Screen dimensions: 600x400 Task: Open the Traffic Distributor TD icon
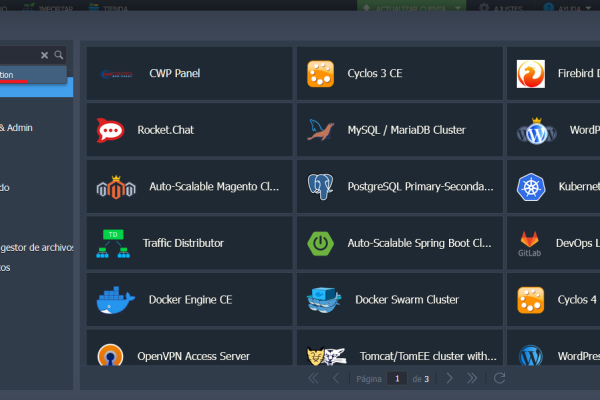[x=113, y=243]
